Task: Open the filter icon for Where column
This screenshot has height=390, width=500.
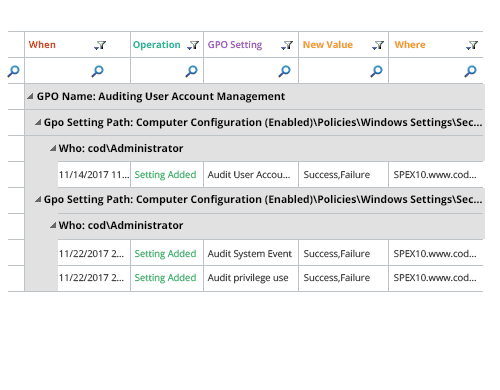Action: coord(472,45)
